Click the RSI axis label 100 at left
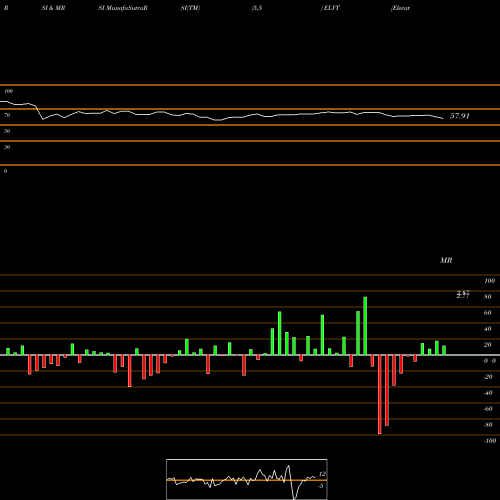 pyautogui.click(x=8, y=91)
